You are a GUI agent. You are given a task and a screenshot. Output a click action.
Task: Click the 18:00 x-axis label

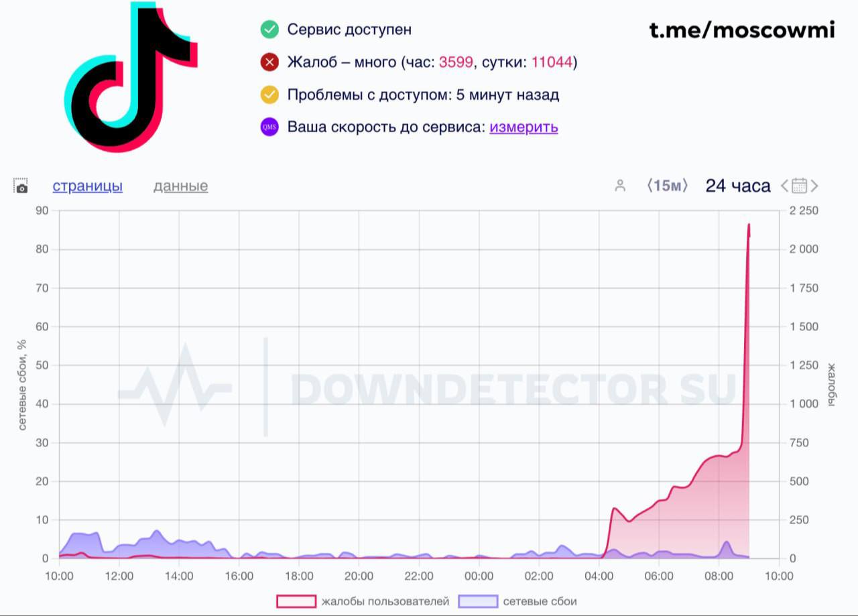tap(299, 576)
